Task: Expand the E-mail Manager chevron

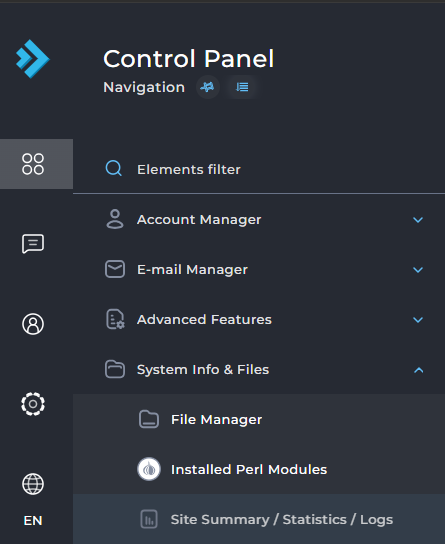Action: pos(418,270)
